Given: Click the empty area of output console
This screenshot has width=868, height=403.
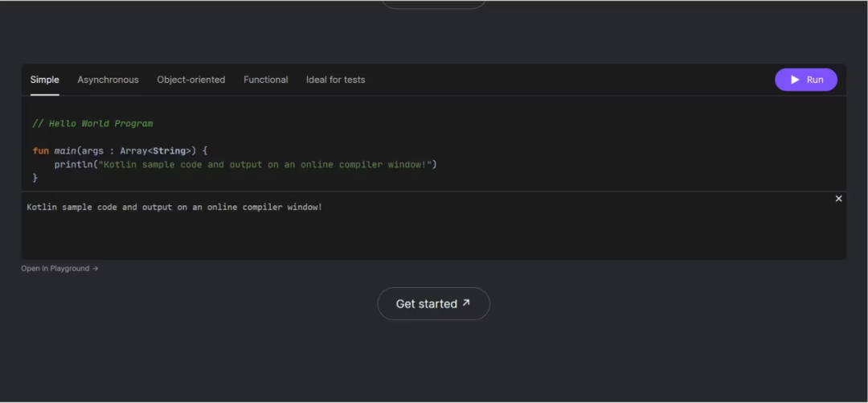Looking at the screenshot, I should click(x=434, y=237).
